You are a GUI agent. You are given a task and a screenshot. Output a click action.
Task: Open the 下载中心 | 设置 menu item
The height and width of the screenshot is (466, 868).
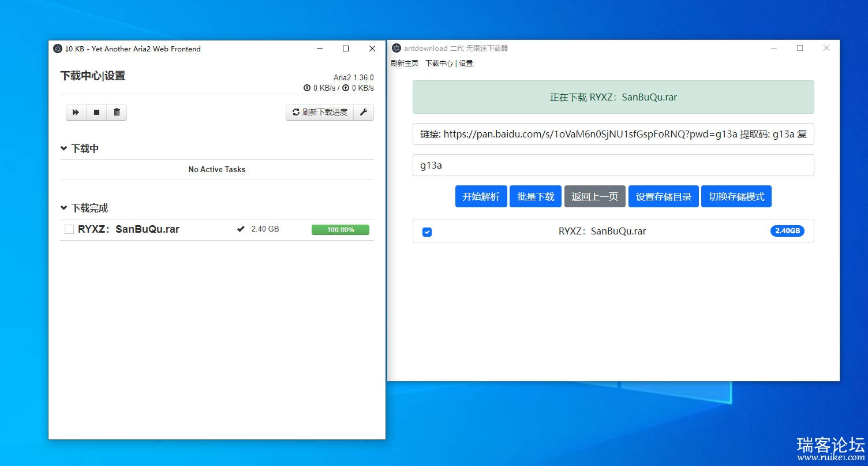tap(449, 64)
